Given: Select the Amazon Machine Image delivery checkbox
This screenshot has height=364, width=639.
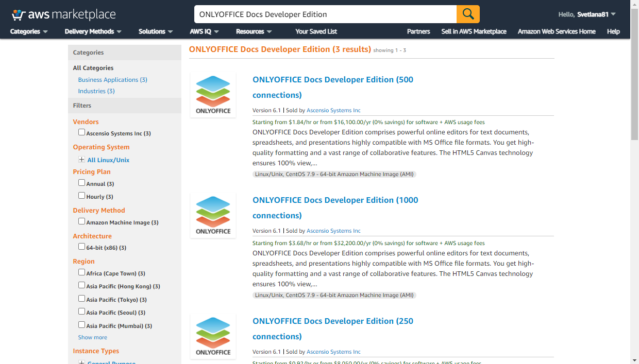Looking at the screenshot, I should (x=81, y=221).
